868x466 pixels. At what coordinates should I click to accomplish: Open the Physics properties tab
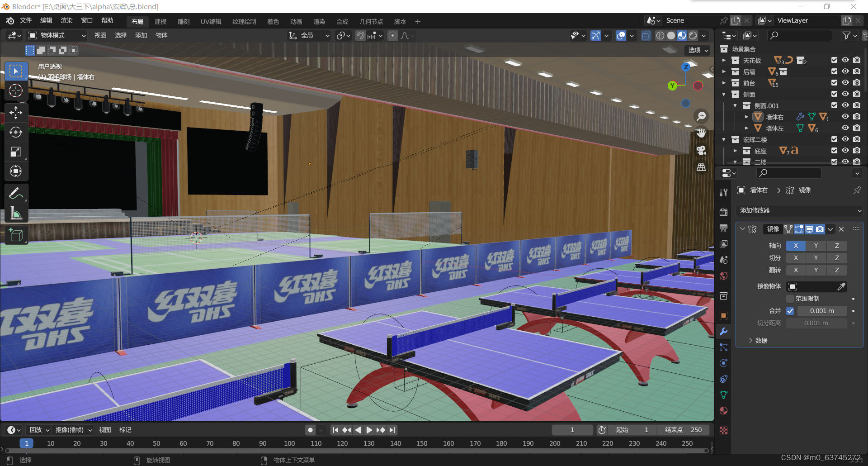723,363
